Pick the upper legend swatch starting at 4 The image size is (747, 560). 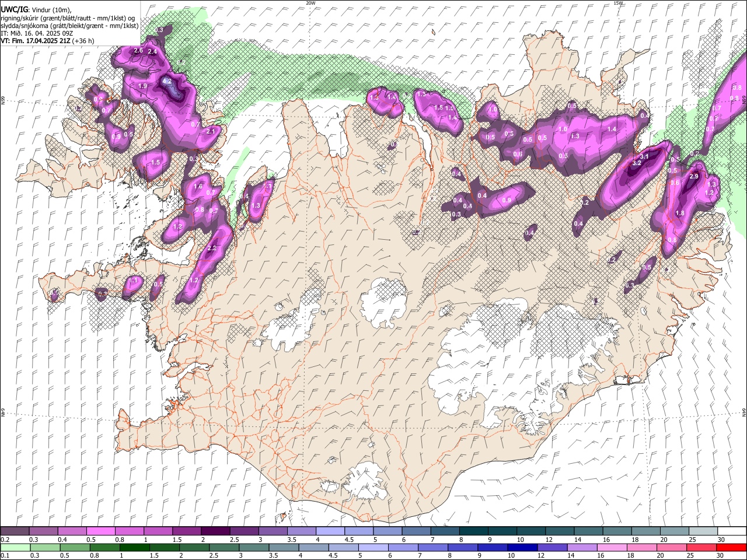click(330, 531)
